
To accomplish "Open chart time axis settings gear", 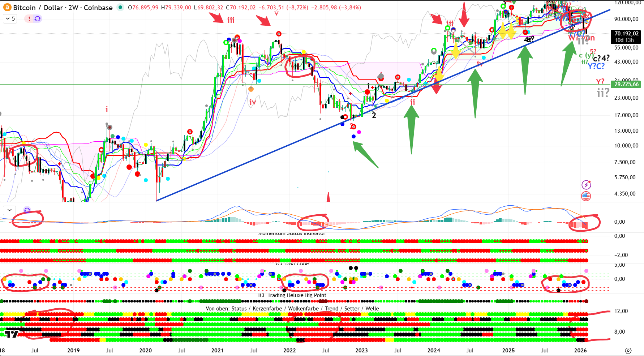I will click(x=628, y=351).
